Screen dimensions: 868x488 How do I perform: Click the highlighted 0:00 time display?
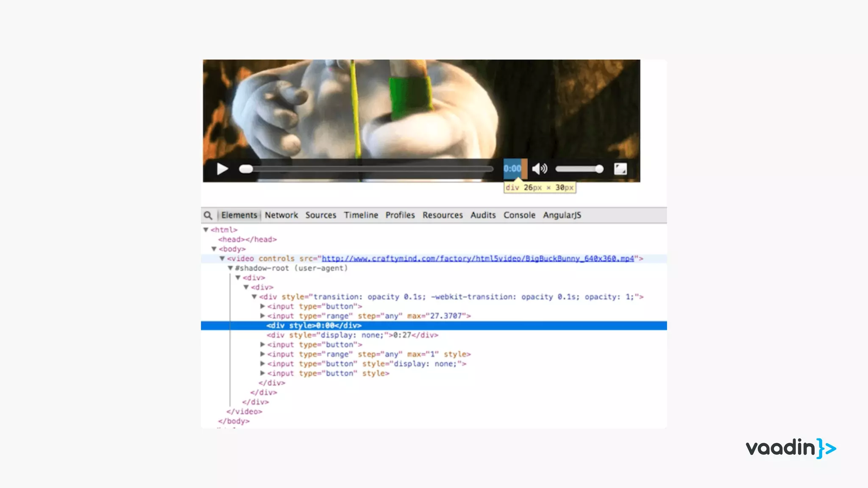[x=512, y=169]
